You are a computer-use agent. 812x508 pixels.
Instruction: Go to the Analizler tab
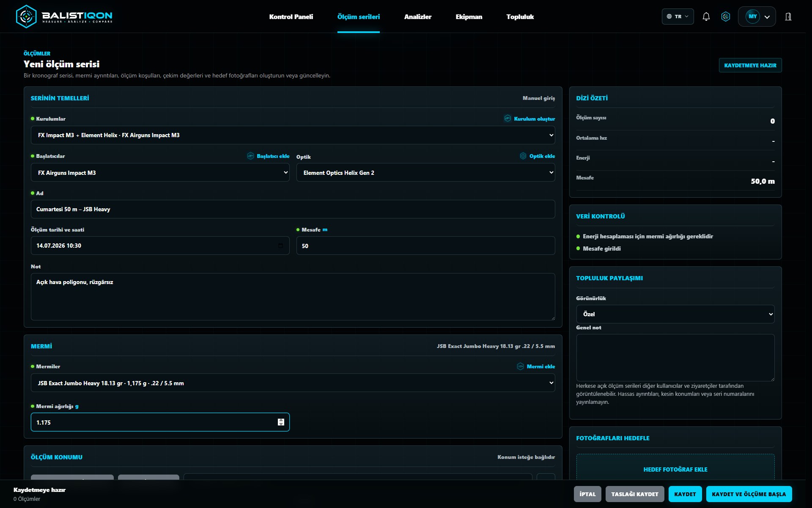pyautogui.click(x=417, y=17)
